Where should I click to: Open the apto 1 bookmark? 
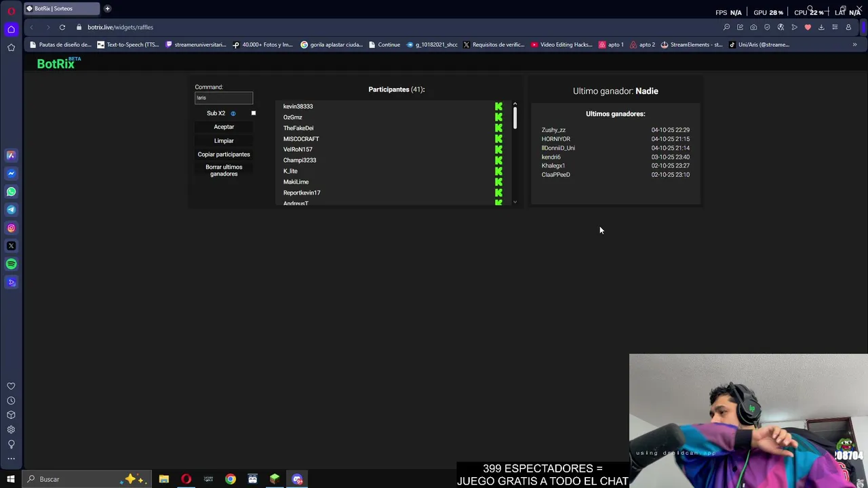tap(611, 45)
